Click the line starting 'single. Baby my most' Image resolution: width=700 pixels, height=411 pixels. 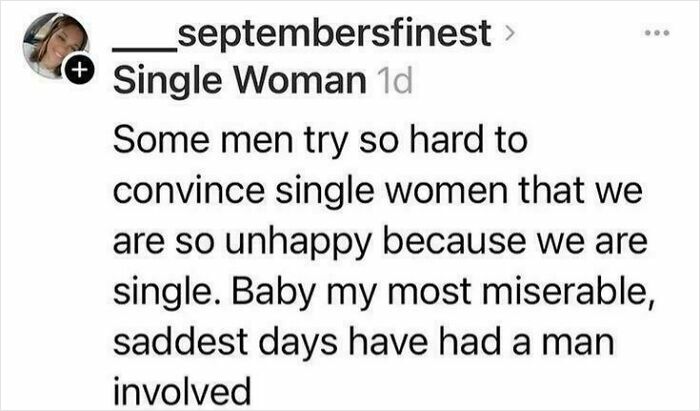point(375,291)
